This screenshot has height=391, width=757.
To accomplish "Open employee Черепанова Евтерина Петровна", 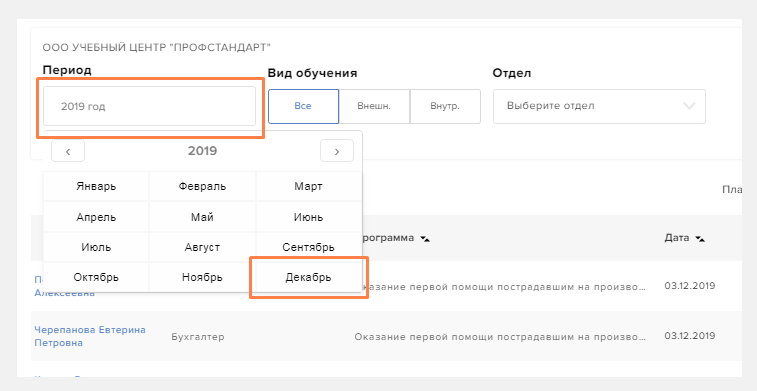I will pyautogui.click(x=90, y=336).
